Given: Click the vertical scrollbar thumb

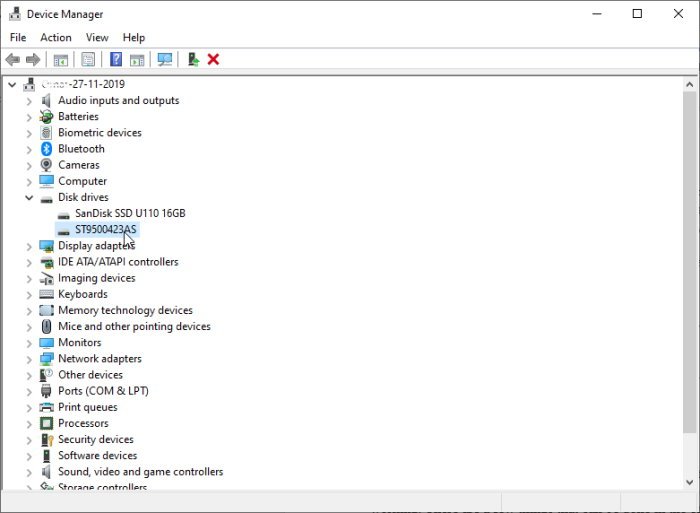Looking at the screenshot, I should [x=690, y=262].
